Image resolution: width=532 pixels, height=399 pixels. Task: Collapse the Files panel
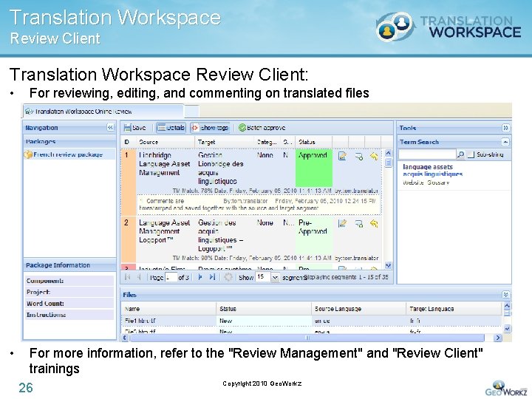click(x=505, y=295)
